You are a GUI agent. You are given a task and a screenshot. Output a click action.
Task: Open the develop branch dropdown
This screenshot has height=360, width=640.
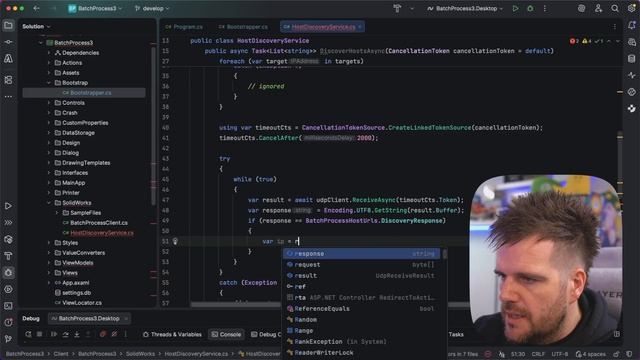[152, 8]
